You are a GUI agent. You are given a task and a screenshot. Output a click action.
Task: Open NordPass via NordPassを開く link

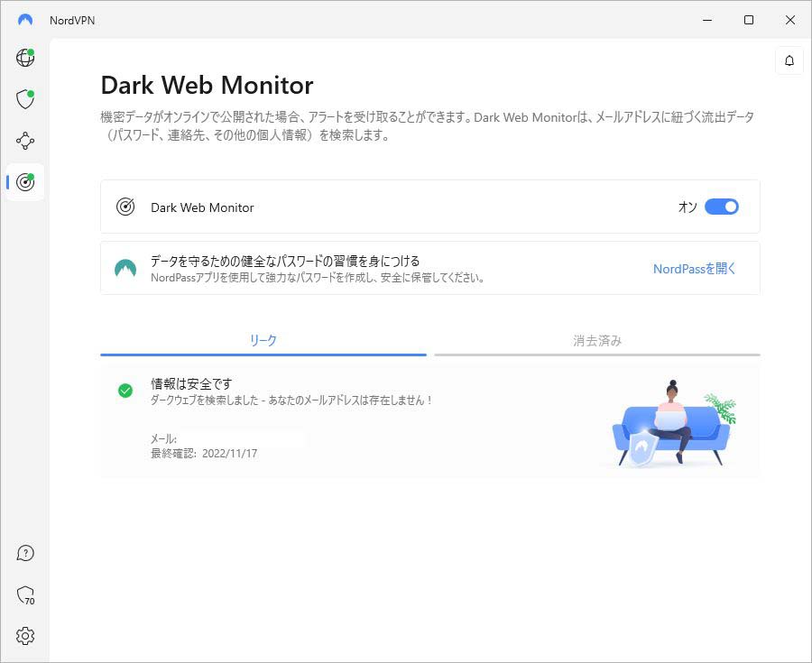tap(695, 269)
